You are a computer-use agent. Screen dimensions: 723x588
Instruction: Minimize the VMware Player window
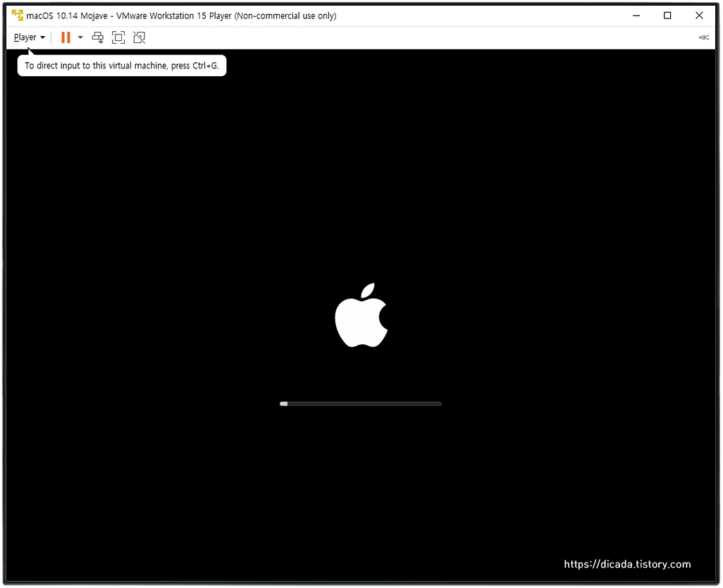(x=636, y=16)
